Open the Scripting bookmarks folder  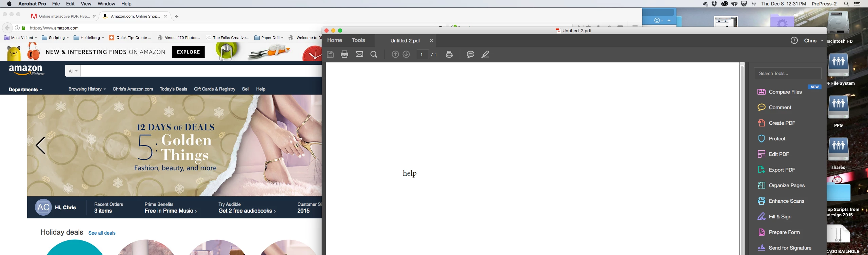55,38
